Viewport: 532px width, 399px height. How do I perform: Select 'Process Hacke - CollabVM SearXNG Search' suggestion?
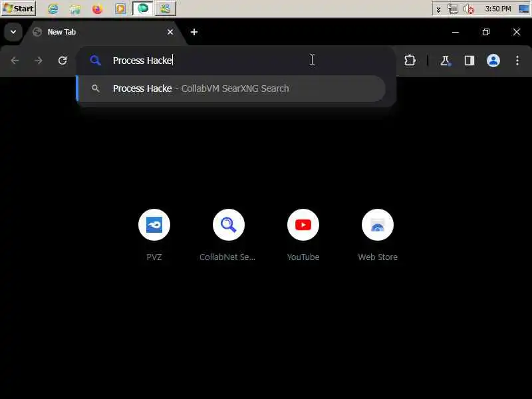[x=232, y=88]
